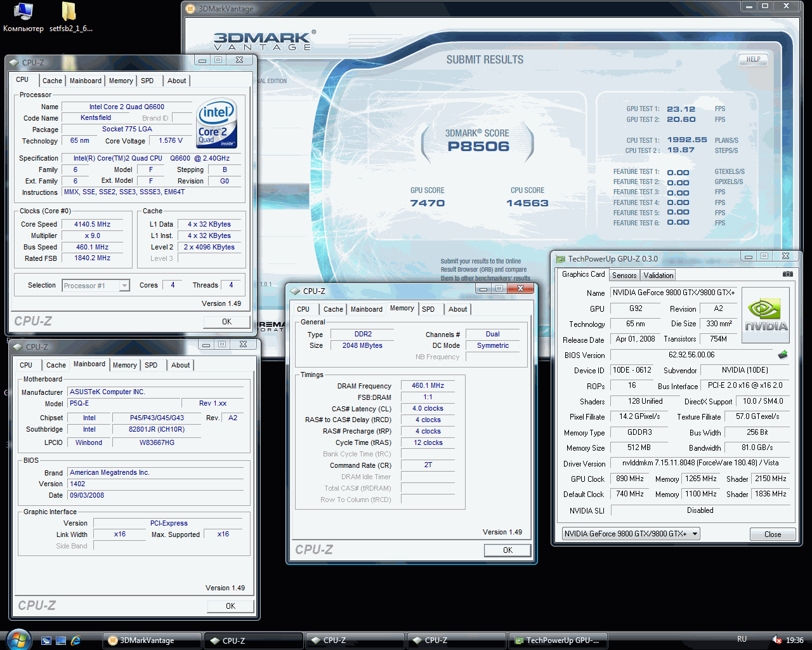Image resolution: width=812 pixels, height=650 pixels.
Task: Click the GPU Clock value 890 MHz
Action: (x=629, y=479)
